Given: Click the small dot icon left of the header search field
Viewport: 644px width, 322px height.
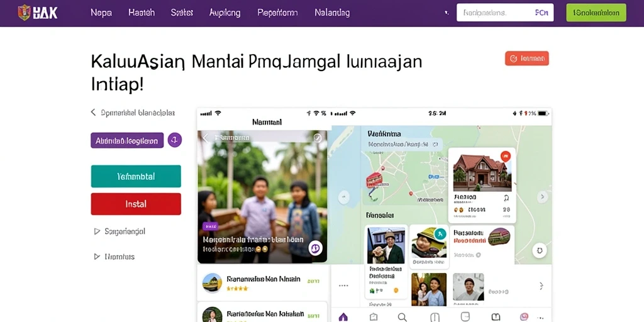Looking at the screenshot, I should pos(446,13).
